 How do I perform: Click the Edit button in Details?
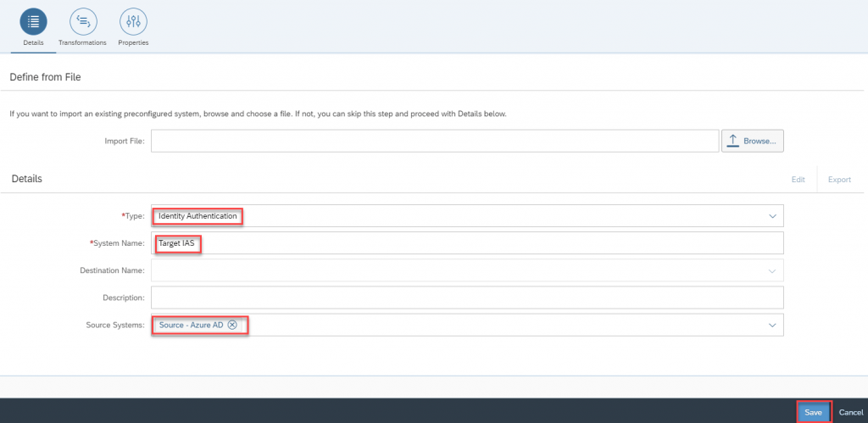coord(798,180)
